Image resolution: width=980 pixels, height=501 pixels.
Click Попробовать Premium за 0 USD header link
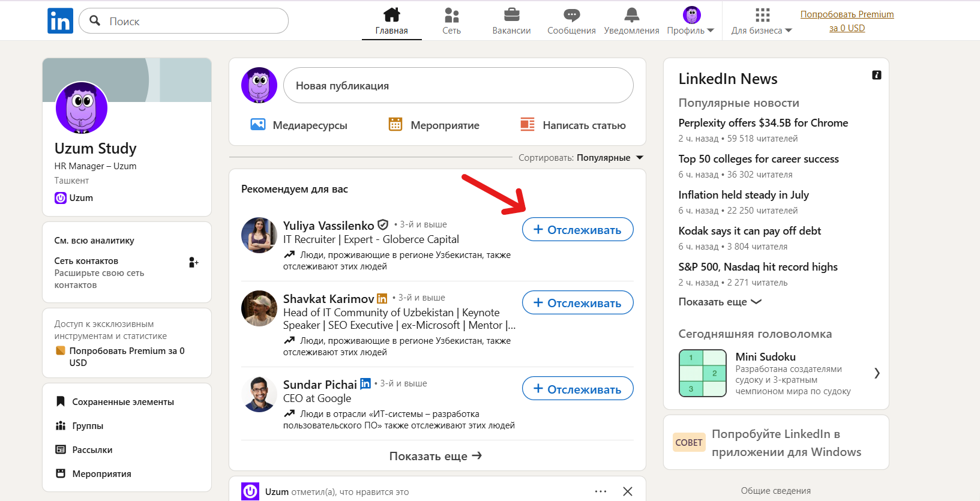847,21
